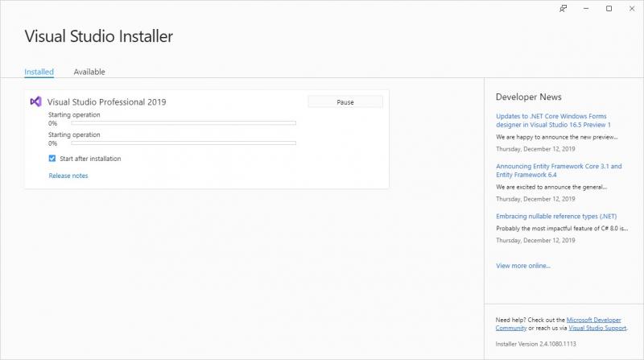The height and width of the screenshot is (360, 644).
Task: Click the first Starting operation progress bar
Action: [x=184, y=123]
